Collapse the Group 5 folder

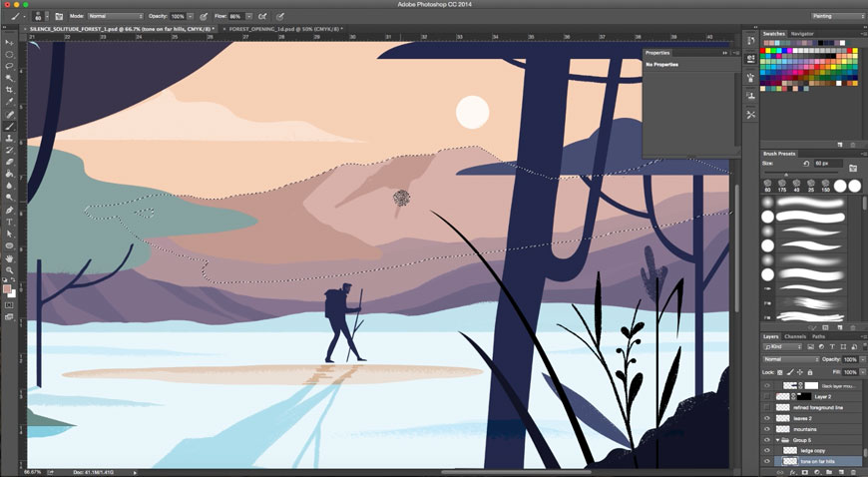pyautogui.click(x=777, y=440)
